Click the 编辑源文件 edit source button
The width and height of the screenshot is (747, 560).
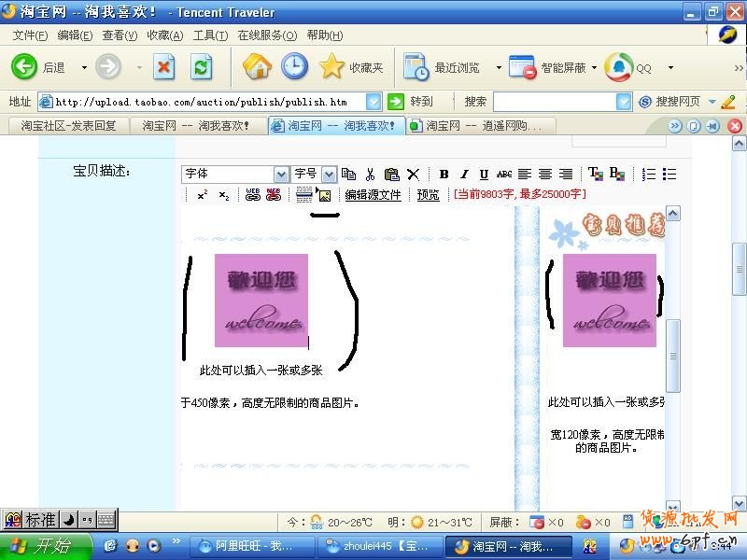[373, 195]
